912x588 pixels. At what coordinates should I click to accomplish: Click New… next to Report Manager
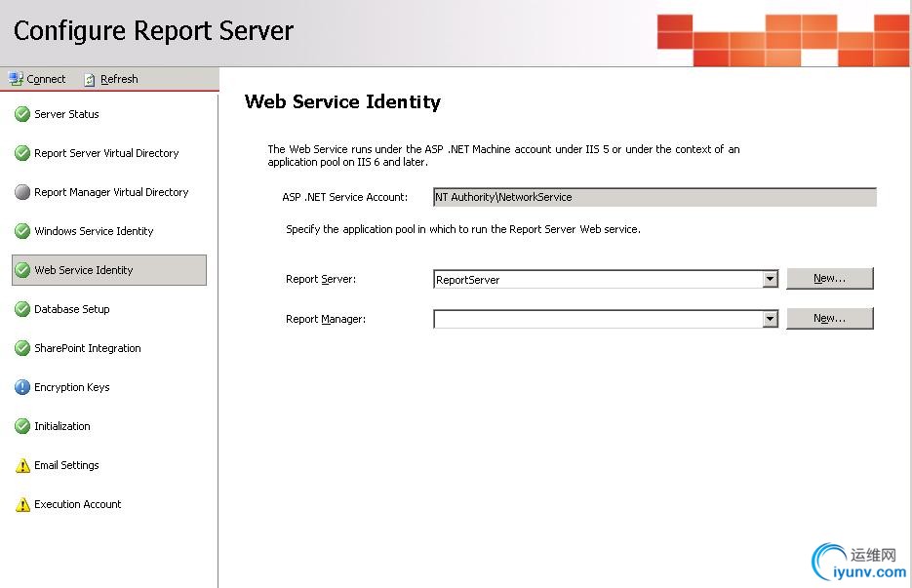[829, 318]
